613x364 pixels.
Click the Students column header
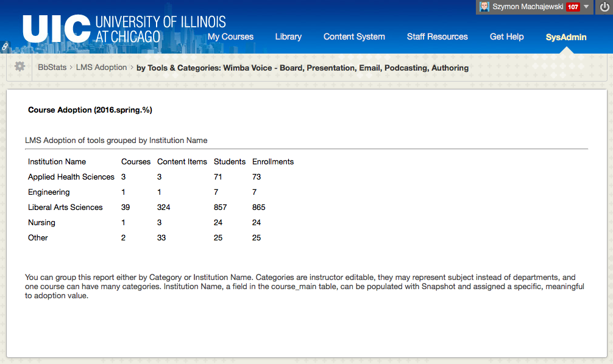(x=230, y=162)
